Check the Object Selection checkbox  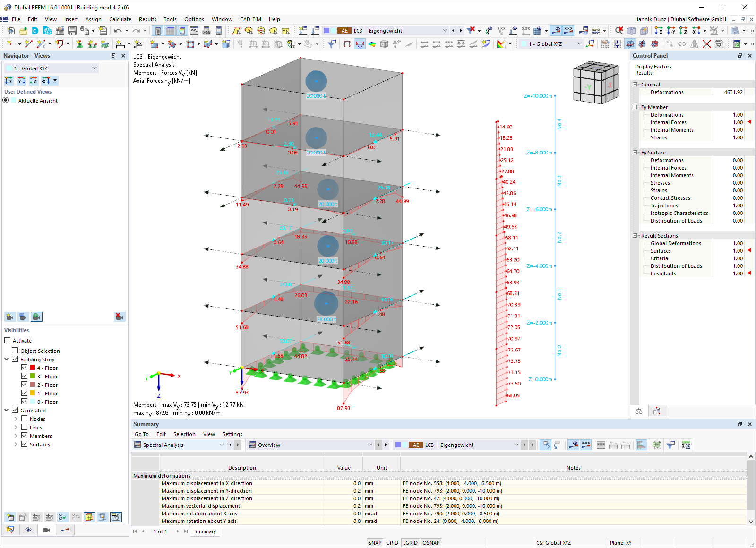pos(15,351)
